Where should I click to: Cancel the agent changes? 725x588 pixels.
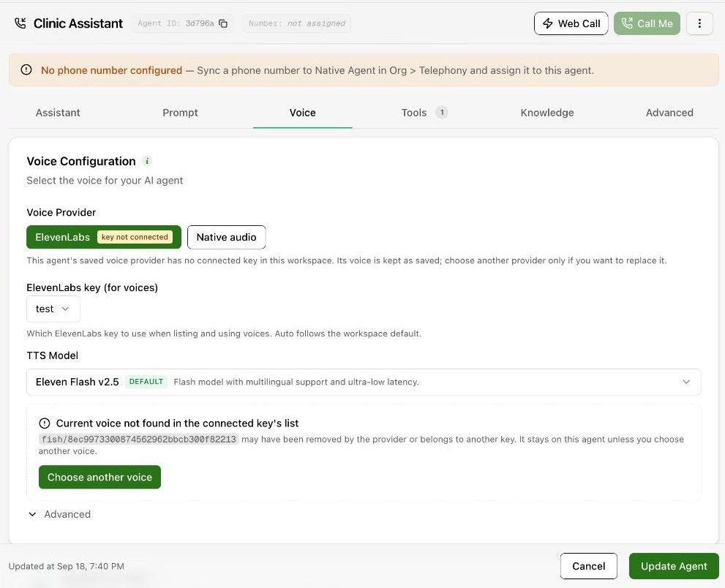(x=589, y=566)
